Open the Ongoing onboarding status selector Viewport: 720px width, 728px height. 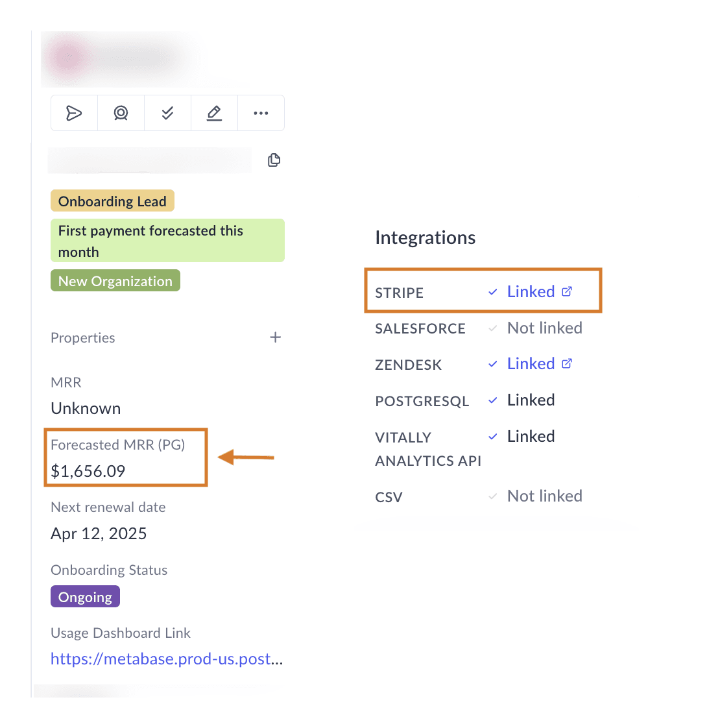pyautogui.click(x=85, y=596)
